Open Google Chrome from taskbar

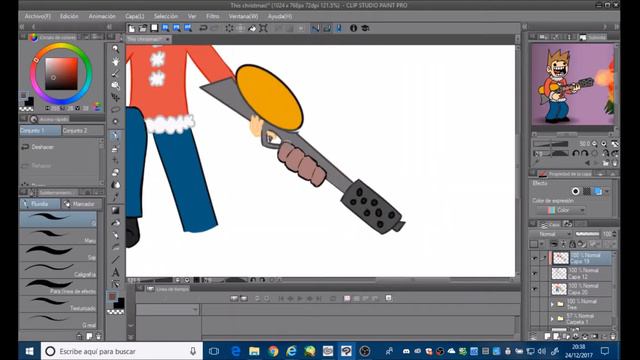273,351
